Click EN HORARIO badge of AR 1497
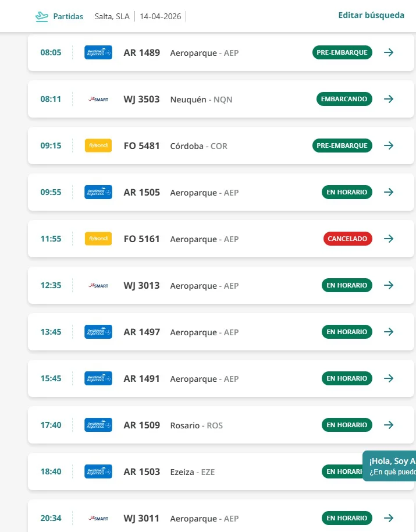Screen dimensions: 416x532 [x=347, y=332]
